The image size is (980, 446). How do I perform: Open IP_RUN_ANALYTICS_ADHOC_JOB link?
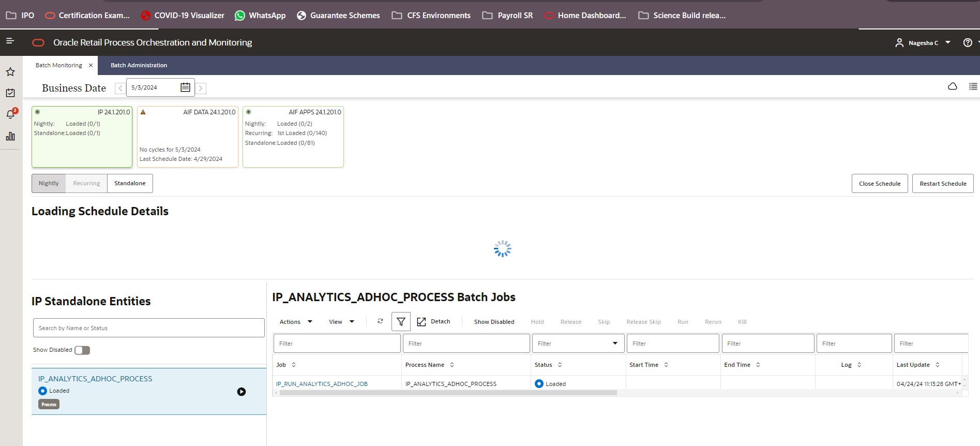(x=322, y=384)
